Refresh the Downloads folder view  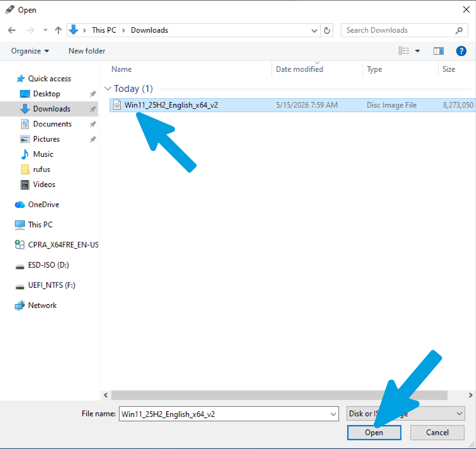point(327,30)
